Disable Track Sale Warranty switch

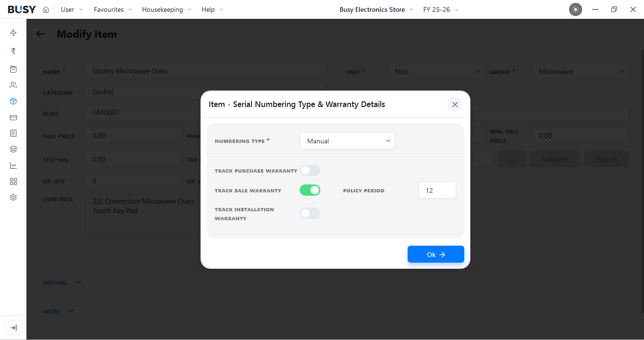pyautogui.click(x=310, y=190)
